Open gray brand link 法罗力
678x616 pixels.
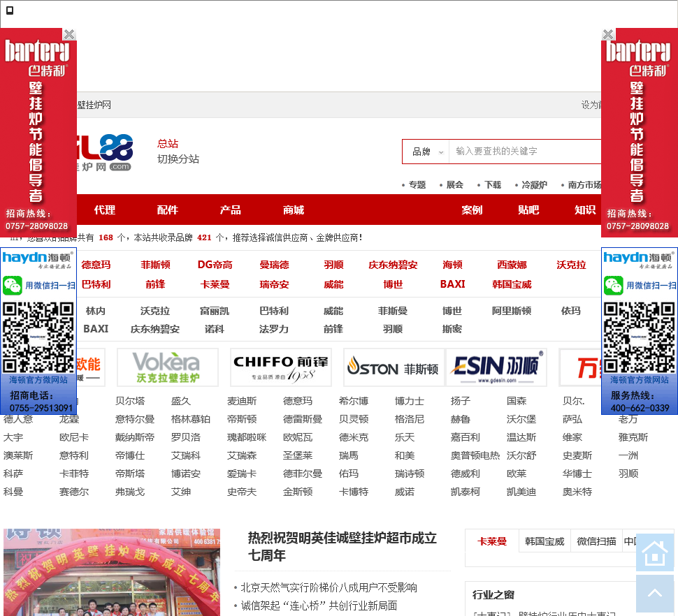pos(274,329)
